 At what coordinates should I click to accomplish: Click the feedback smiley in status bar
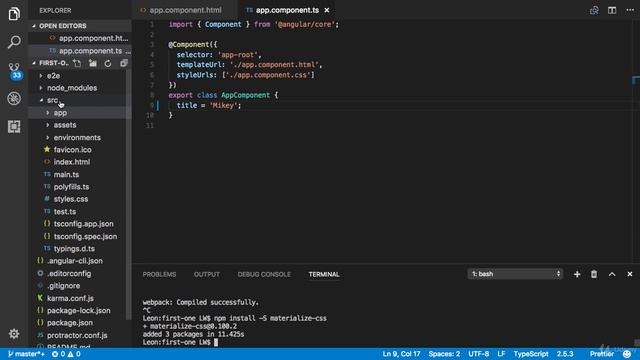627,354
